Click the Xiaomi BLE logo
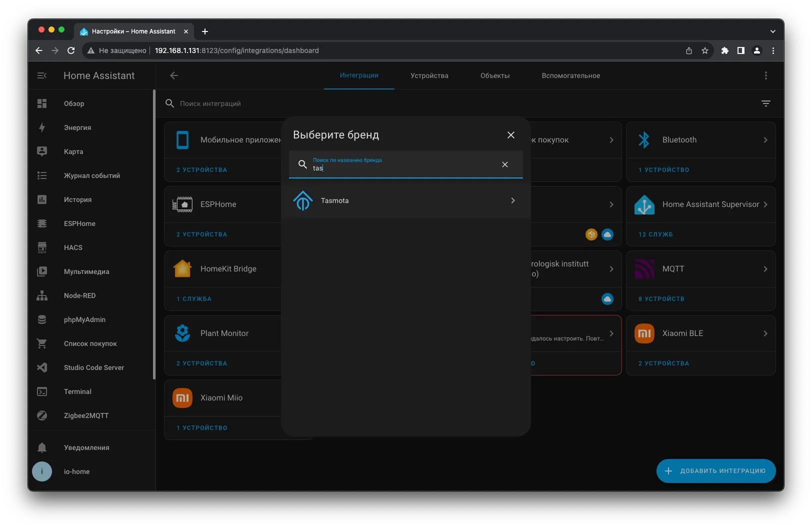Viewport: 812px width, 528px height. click(644, 333)
